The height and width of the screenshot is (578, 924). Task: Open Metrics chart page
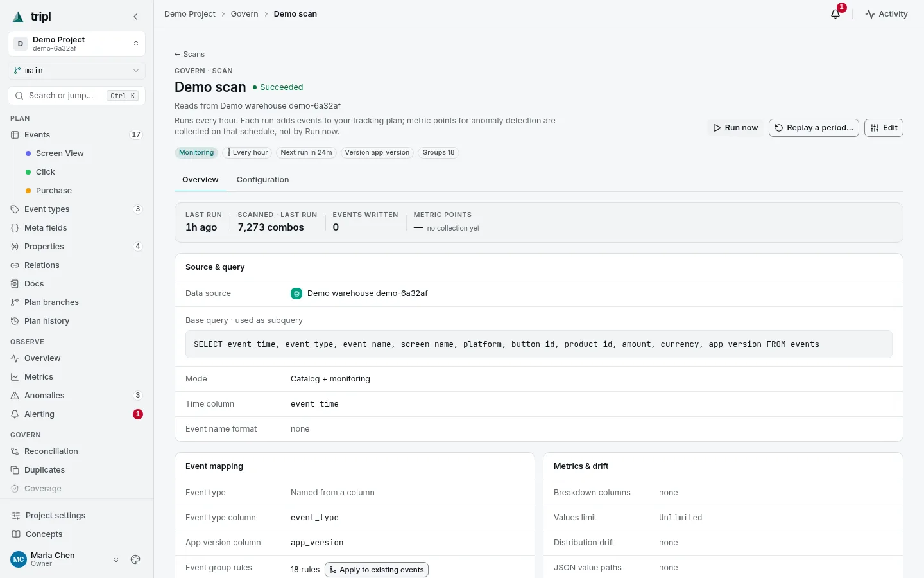pos(76,377)
